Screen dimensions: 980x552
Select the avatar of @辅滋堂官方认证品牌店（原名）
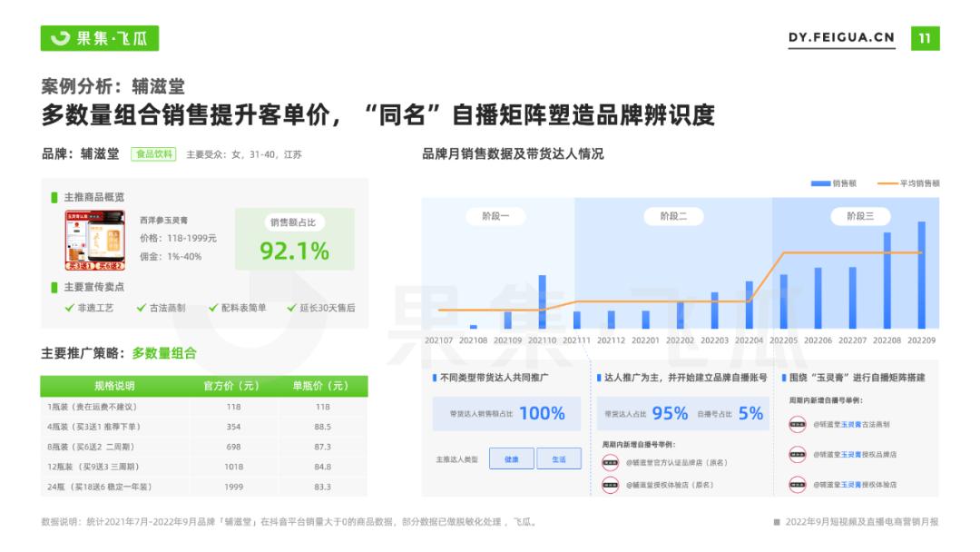pyautogui.click(x=610, y=463)
